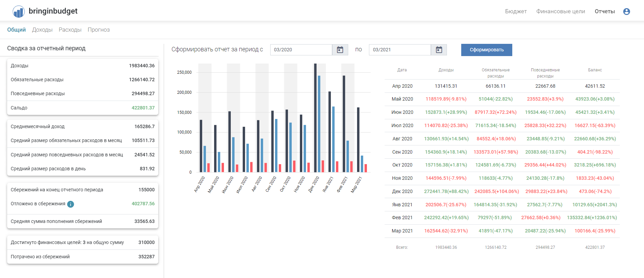The height and width of the screenshot is (278, 644).
Task: Click the Мар 2021 chart axis label
Action: point(356,185)
